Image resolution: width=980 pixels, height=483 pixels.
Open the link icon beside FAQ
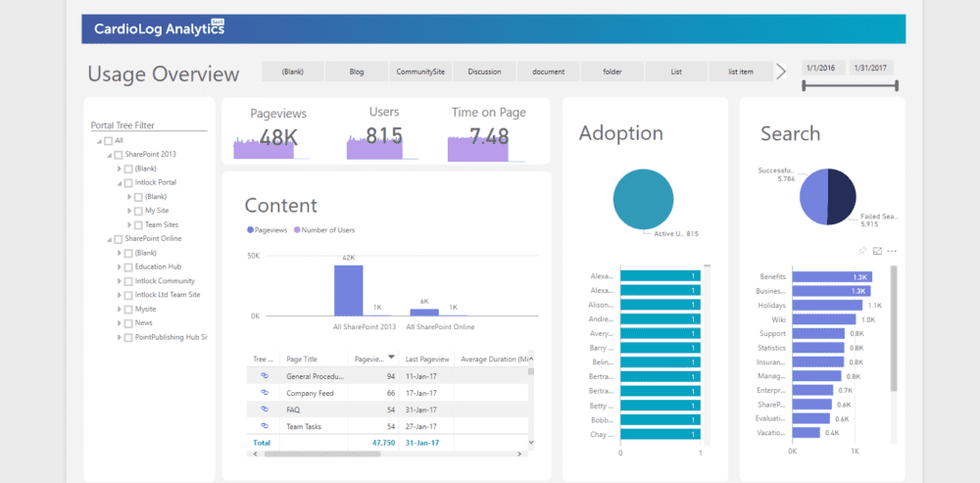(x=264, y=410)
